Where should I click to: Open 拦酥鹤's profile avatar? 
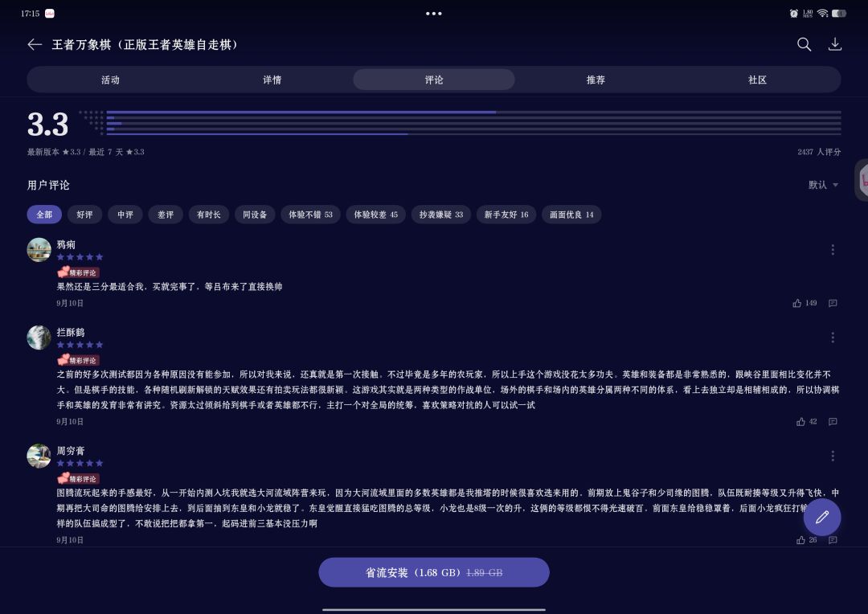[39, 338]
